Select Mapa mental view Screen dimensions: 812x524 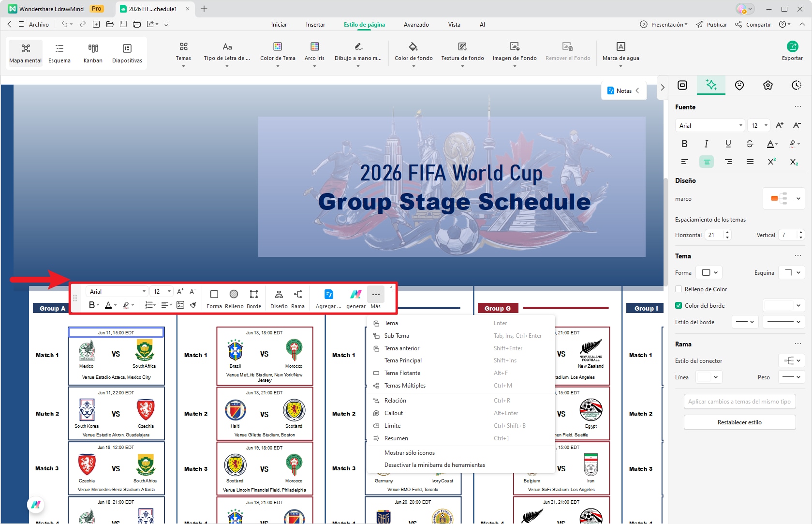pos(26,53)
